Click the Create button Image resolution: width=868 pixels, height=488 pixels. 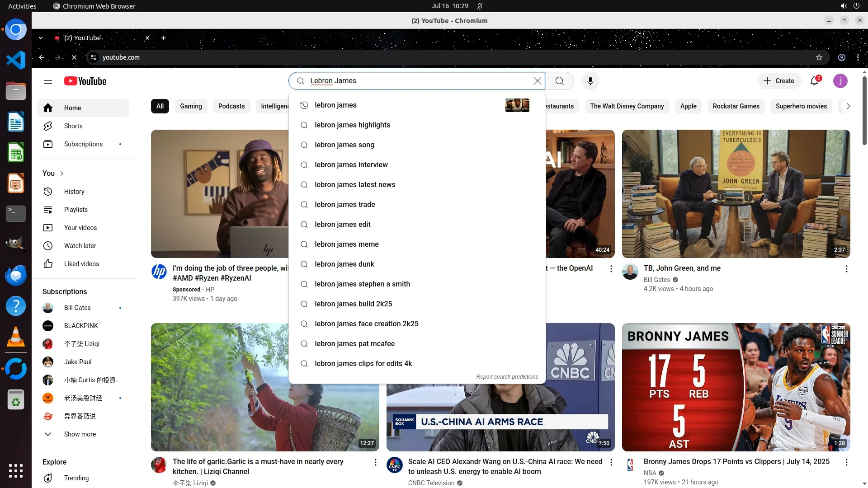pyautogui.click(x=778, y=81)
